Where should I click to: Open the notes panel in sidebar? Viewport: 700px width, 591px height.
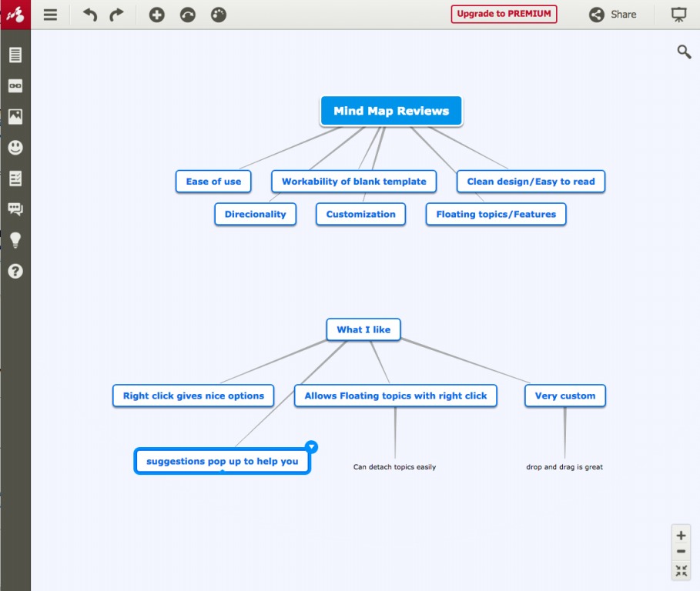coord(15,55)
